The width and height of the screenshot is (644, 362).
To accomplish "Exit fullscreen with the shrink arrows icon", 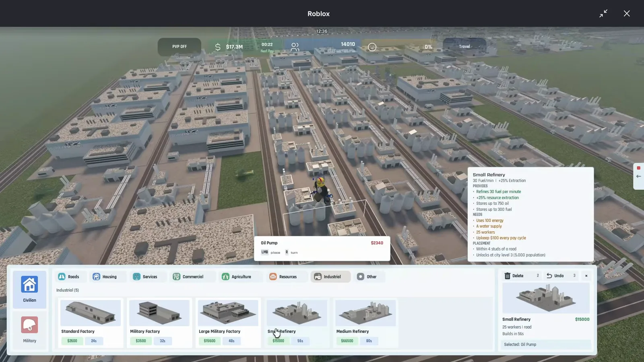I will coord(603,14).
